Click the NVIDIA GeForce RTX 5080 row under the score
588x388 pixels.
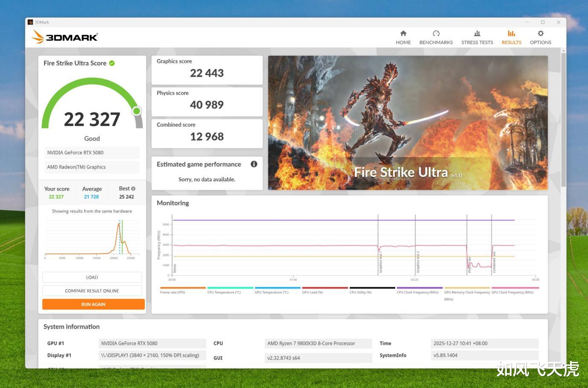[x=92, y=153]
